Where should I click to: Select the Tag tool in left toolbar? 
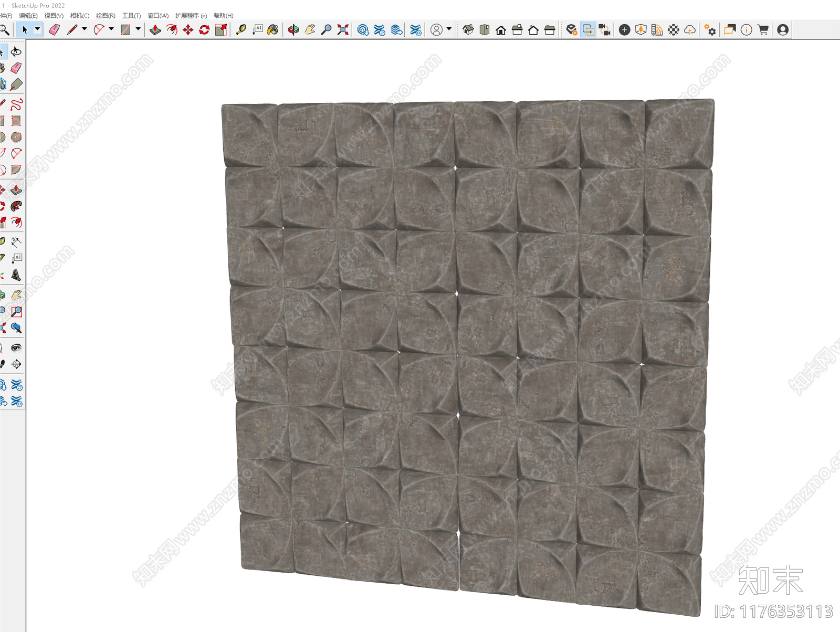(16, 84)
